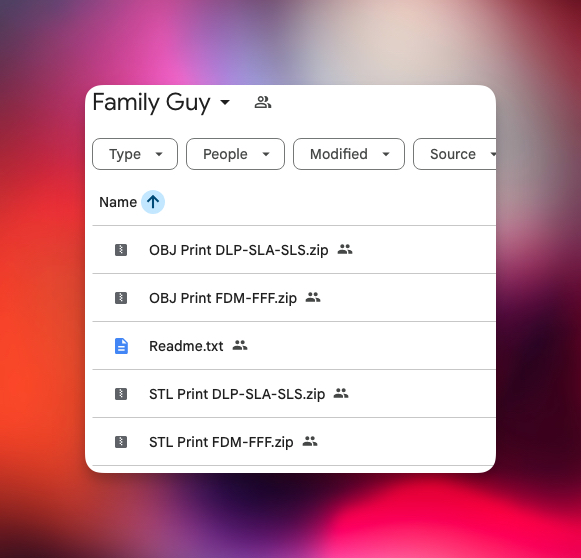Click the shared icon next to STL Print DLP-SLA-SLS.zip

coord(341,393)
